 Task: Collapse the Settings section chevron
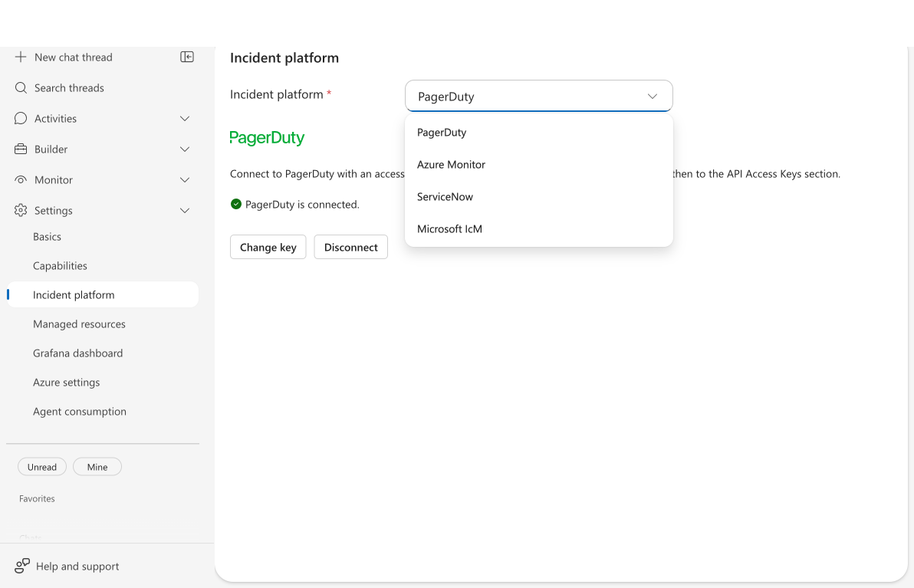click(185, 210)
